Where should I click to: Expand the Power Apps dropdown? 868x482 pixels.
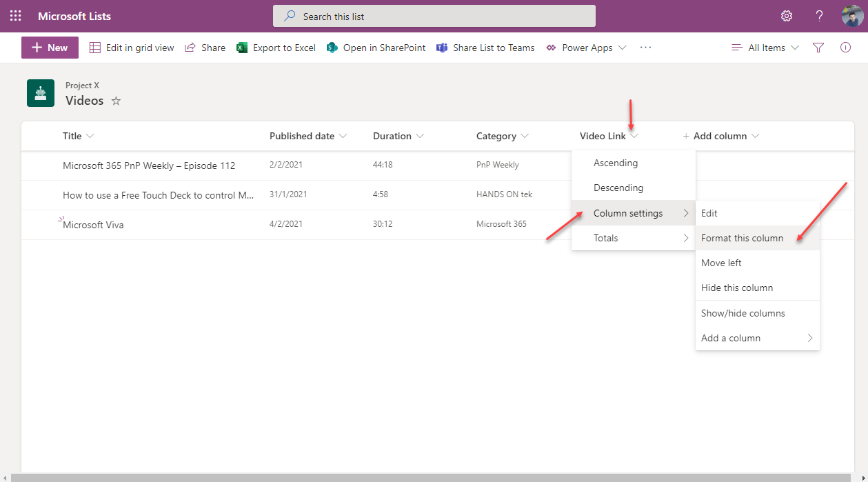586,48
